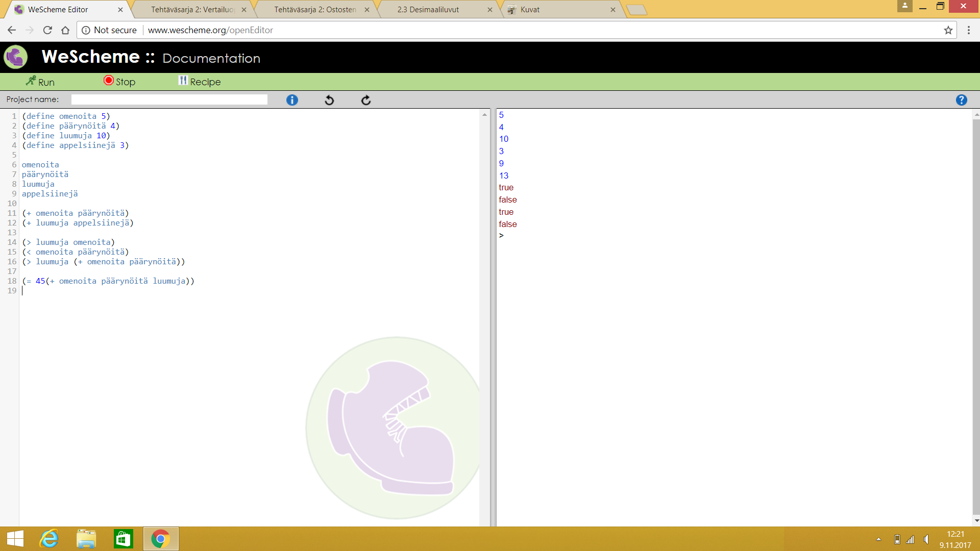Open the blue help question mark
The image size is (980, 551).
click(961, 100)
